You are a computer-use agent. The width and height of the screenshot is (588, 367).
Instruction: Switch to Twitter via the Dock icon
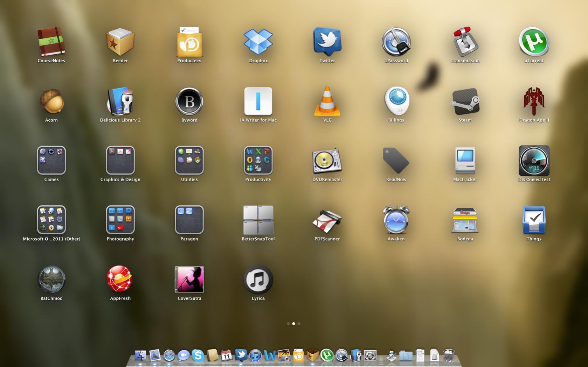(x=241, y=355)
